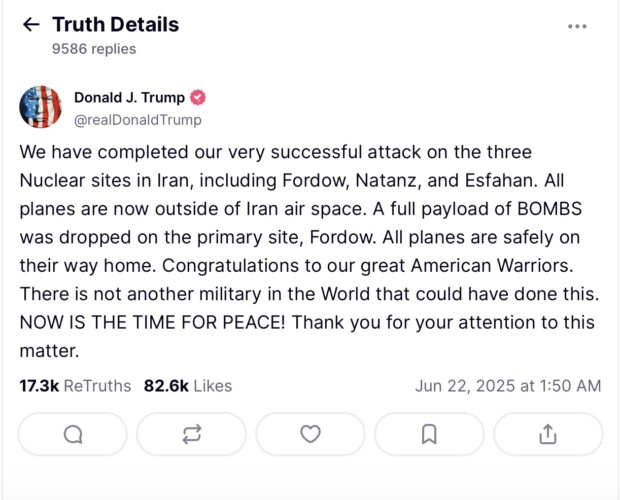620x500 pixels.
Task: Click the Jun 22, 2025 timestamp
Action: pos(508,386)
